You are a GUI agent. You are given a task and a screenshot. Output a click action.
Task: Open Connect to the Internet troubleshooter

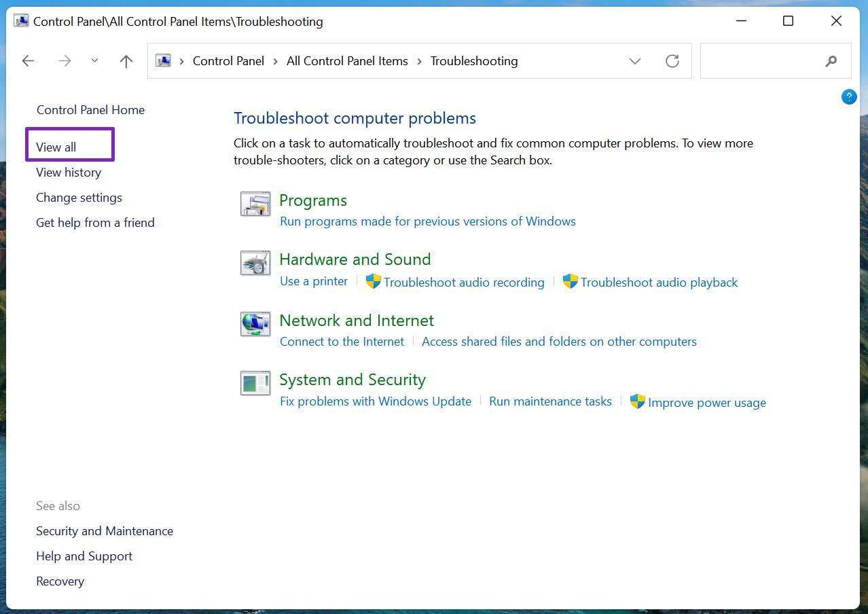[x=342, y=342]
